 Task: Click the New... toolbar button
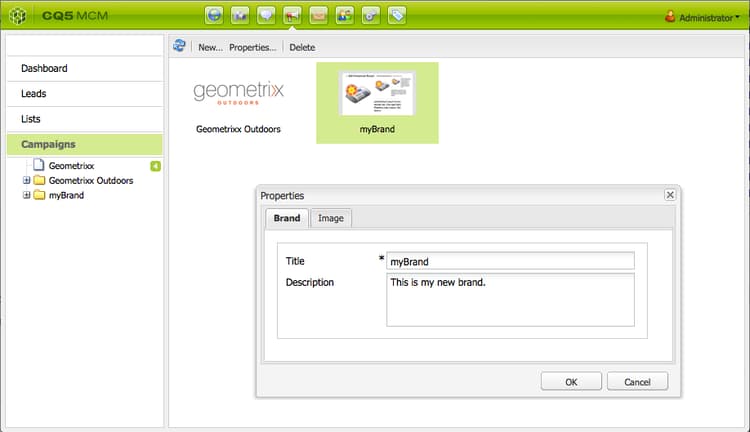210,47
